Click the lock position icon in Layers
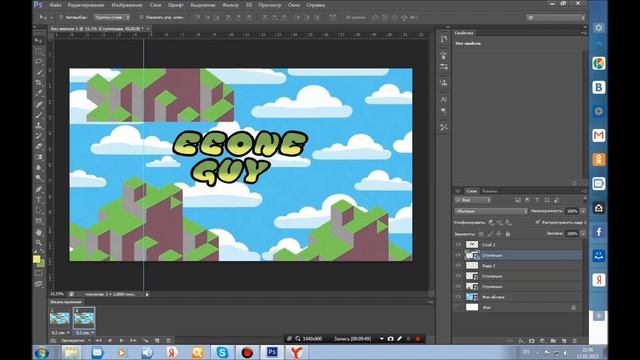 tap(499, 234)
